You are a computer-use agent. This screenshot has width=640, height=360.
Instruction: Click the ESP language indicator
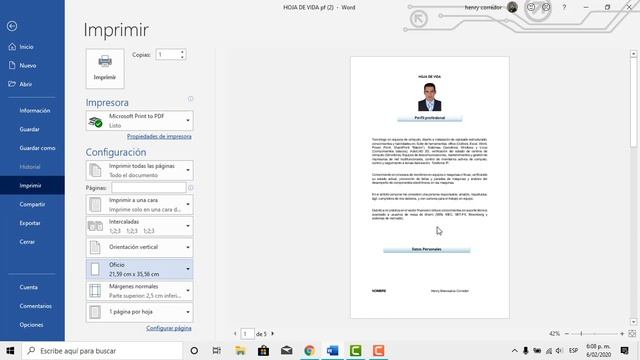(x=573, y=351)
